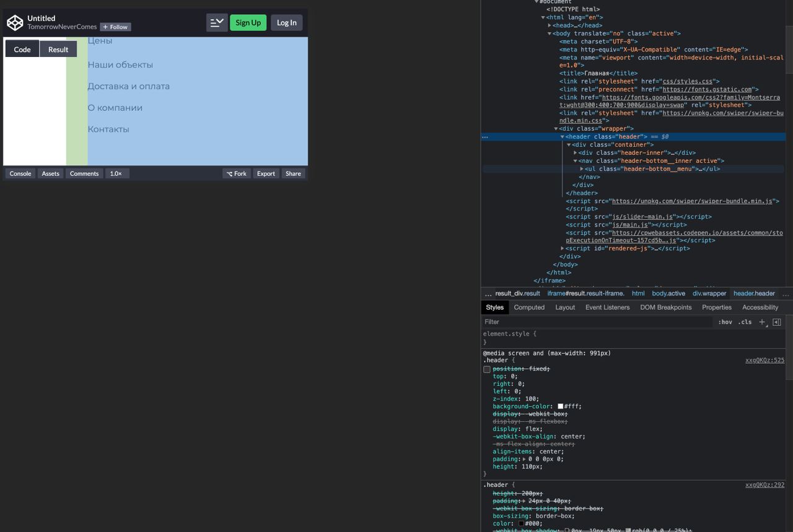Expand the head element node

(x=550, y=26)
